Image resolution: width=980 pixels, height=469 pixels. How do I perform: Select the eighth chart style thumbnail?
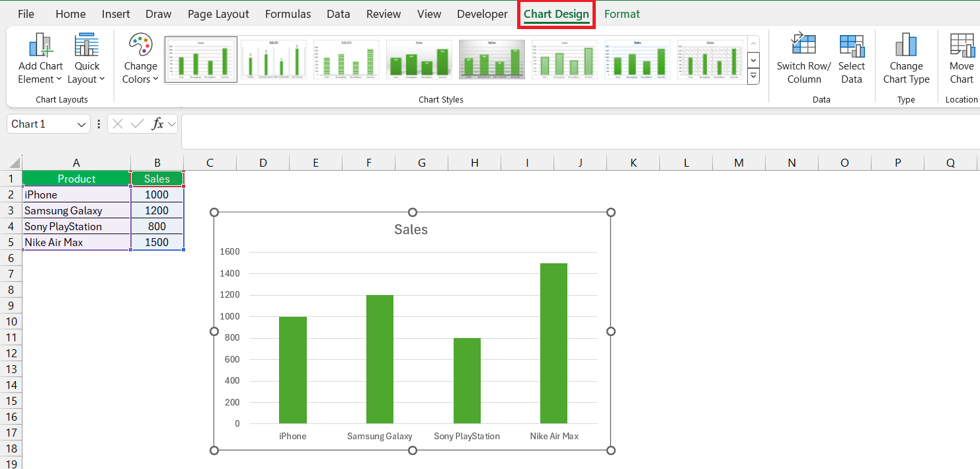tap(710, 60)
